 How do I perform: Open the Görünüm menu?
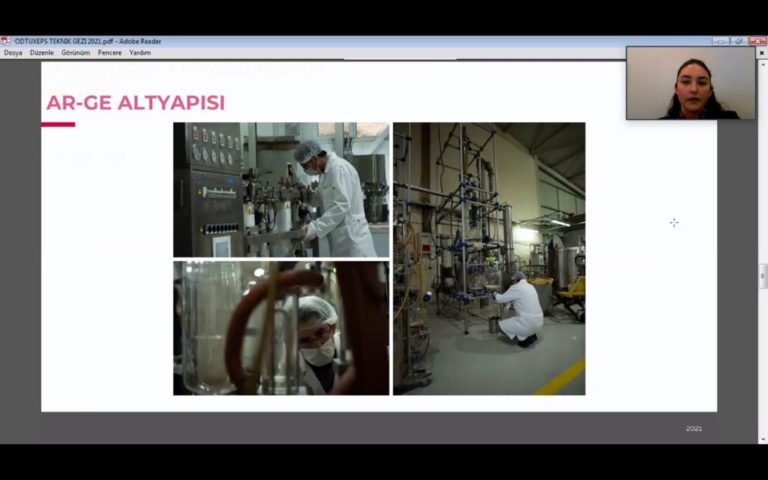[76, 52]
